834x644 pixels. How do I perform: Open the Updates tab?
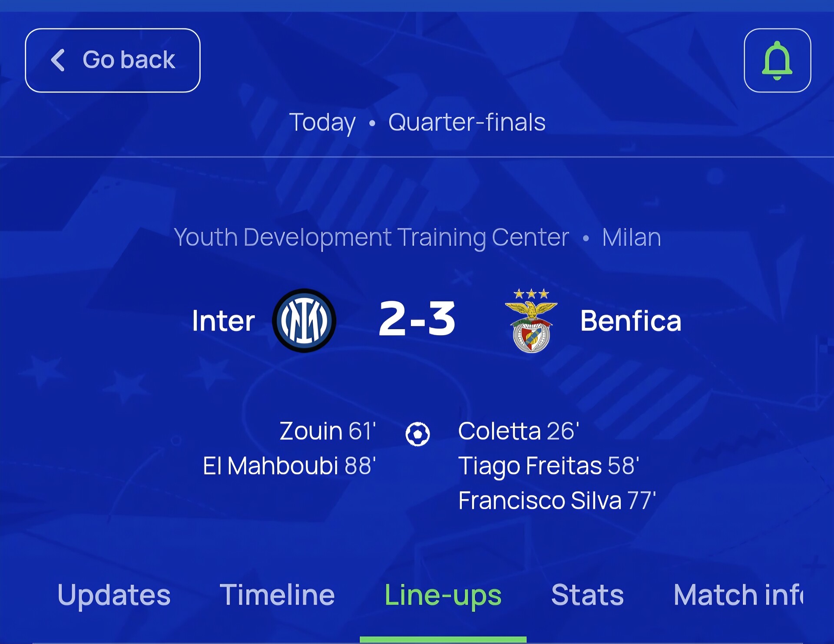(x=114, y=594)
